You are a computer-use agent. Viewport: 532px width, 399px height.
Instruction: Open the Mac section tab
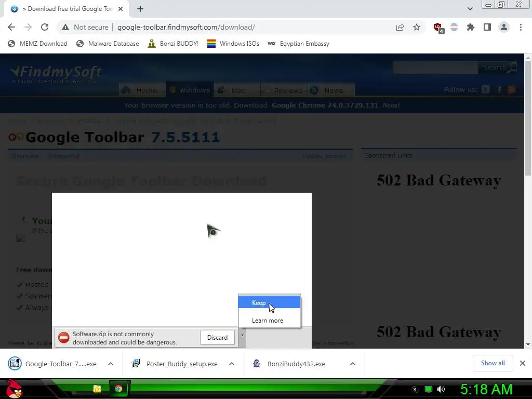237,90
